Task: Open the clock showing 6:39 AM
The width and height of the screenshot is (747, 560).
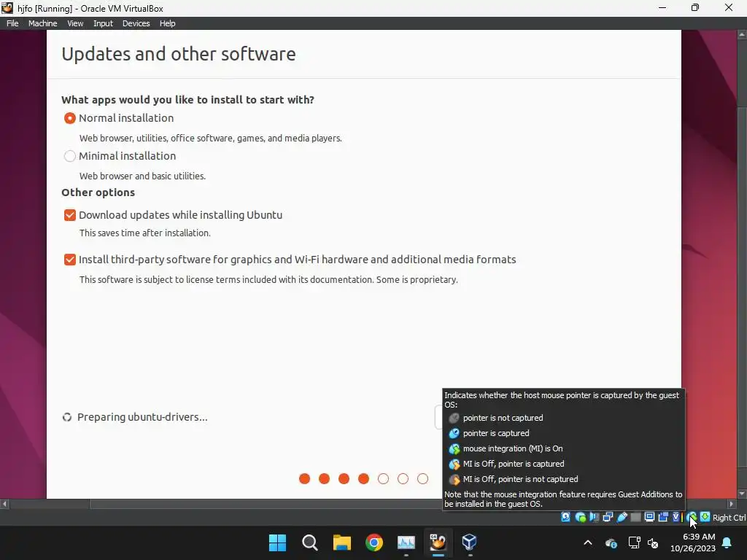Action: [693, 542]
